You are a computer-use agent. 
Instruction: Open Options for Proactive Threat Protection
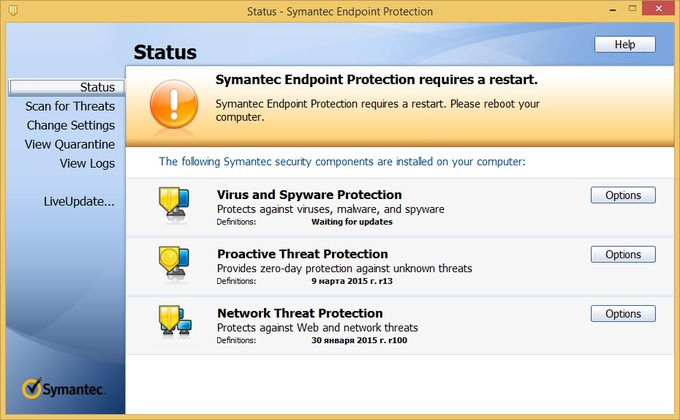(623, 255)
